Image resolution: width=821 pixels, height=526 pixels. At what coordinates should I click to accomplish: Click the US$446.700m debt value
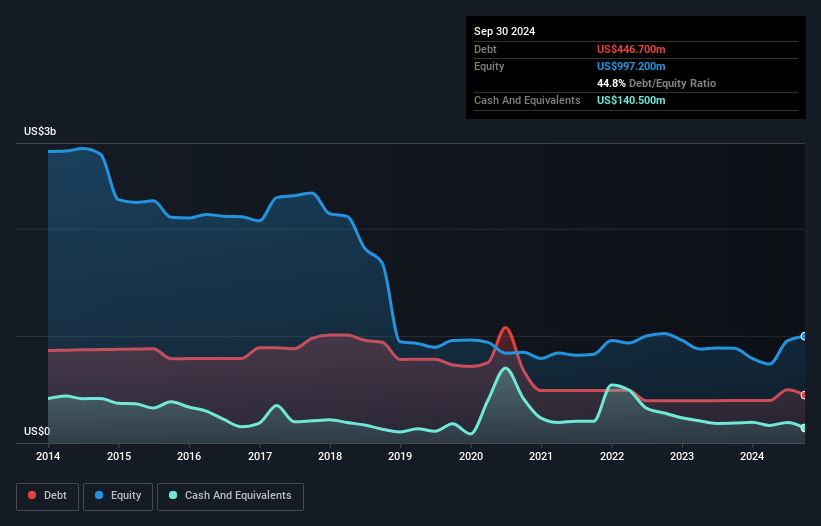631,49
